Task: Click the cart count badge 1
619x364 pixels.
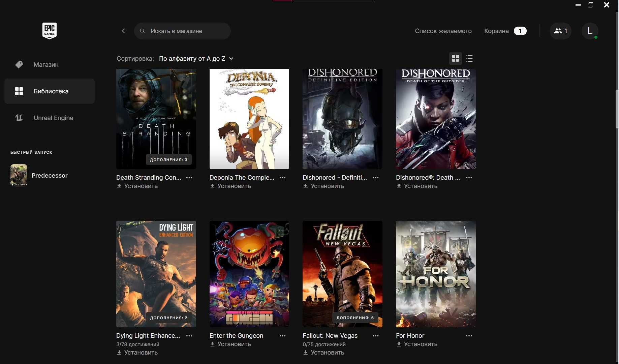Action: (520, 31)
